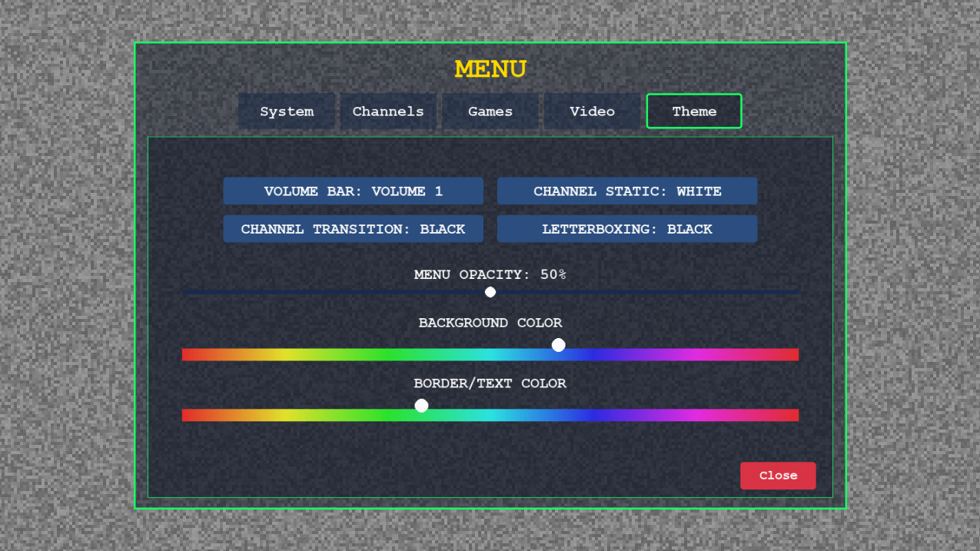This screenshot has height=551, width=980.
Task: Click the Border/Text Color hue slider handle
Action: coord(421,406)
